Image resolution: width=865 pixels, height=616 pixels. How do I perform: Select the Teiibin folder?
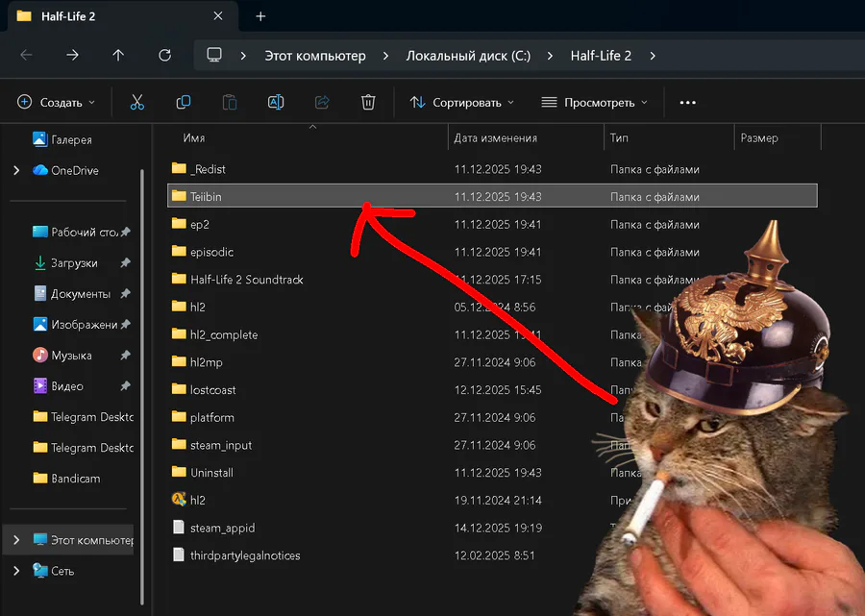(x=492, y=196)
